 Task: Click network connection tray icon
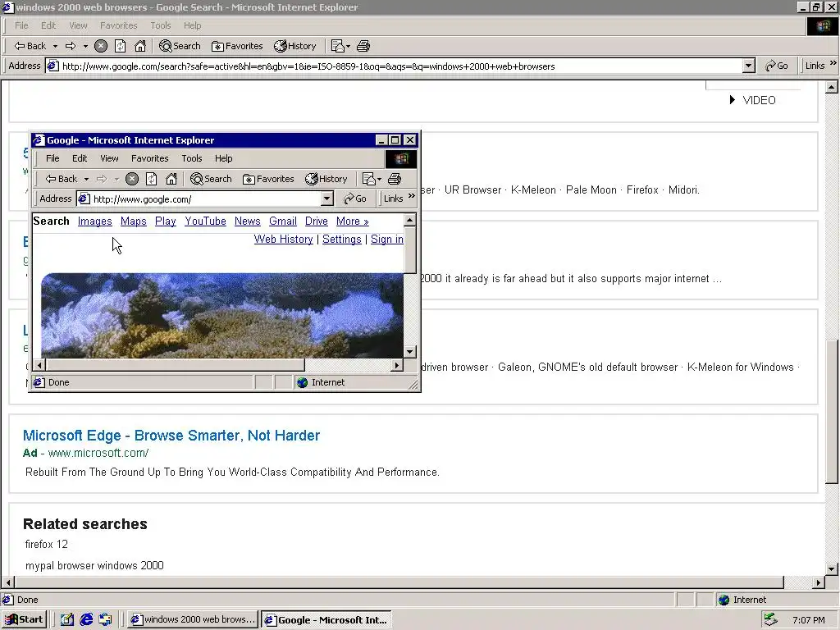click(x=770, y=620)
